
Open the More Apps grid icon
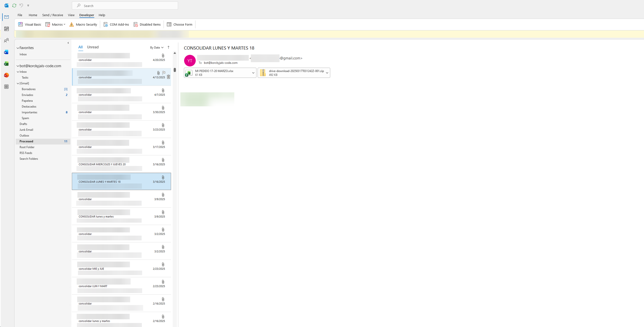(x=6, y=87)
